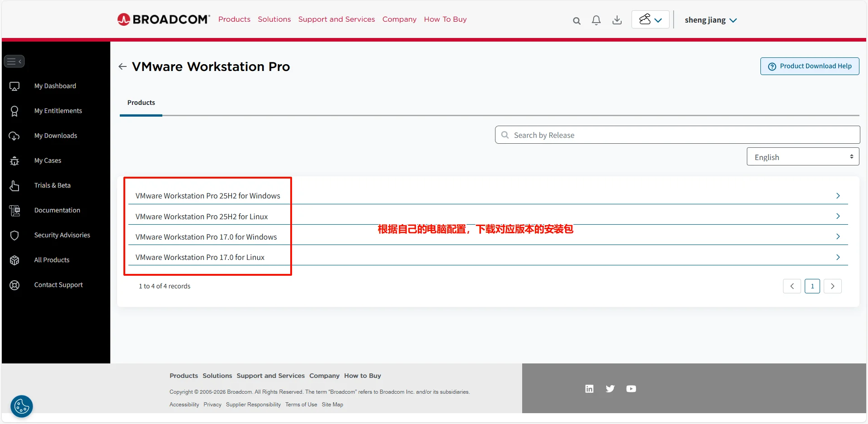Screen dimensions: 868x424
Task: Select the Products tab
Action: point(141,103)
